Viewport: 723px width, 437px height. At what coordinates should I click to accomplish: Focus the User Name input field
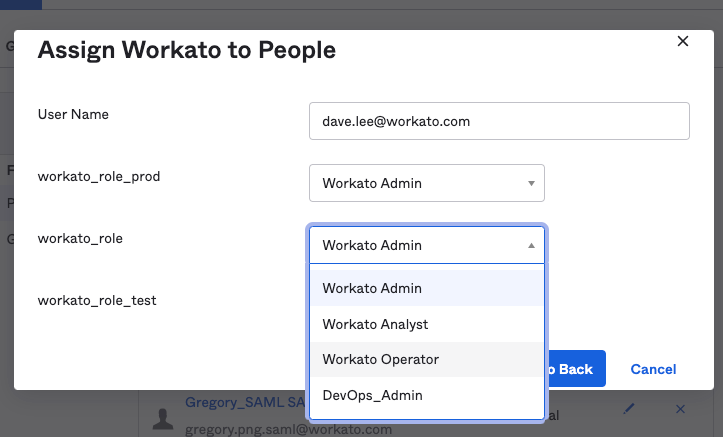pyautogui.click(x=499, y=121)
